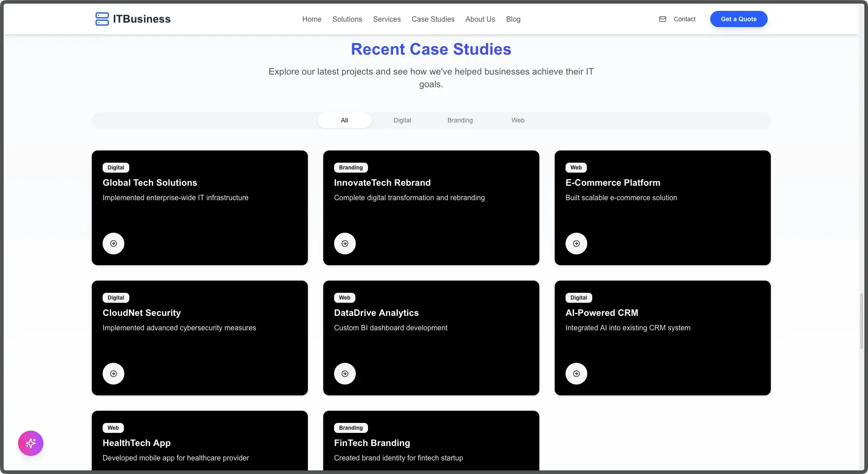The image size is (868, 474).
Task: Click the Global Tech Solutions title
Action: pos(150,183)
